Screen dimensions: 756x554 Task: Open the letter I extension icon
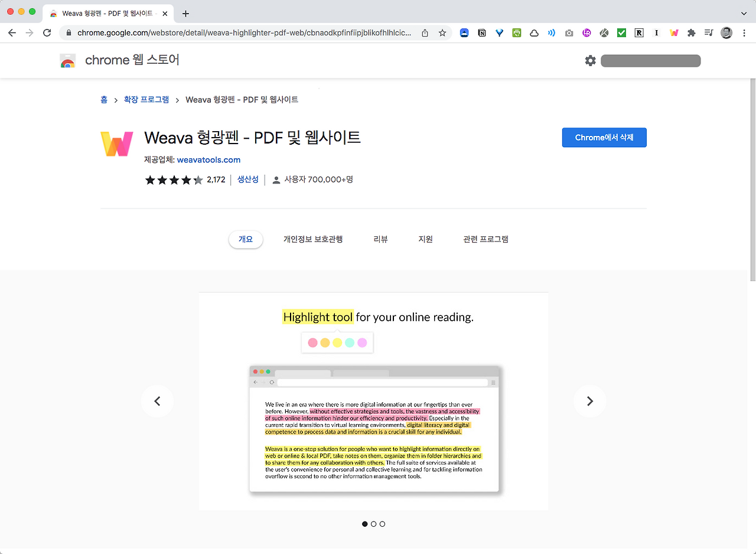[656, 33]
